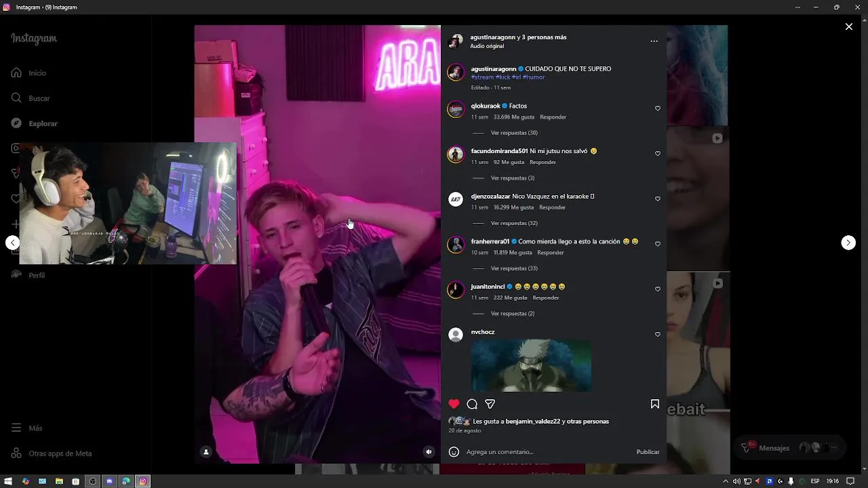Click Responder under franherrera01 comment

[551, 253]
